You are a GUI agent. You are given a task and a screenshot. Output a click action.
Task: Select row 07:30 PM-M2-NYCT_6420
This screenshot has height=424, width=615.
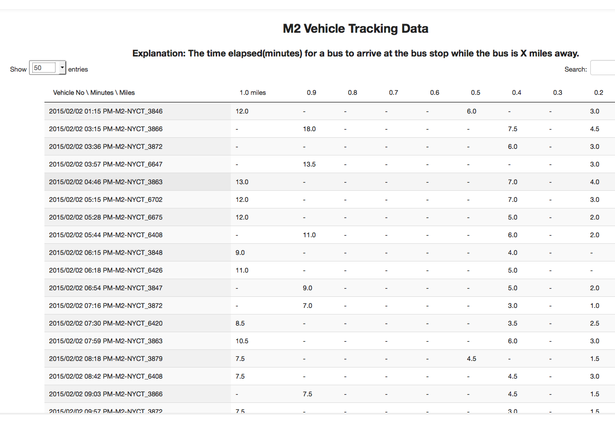click(329, 323)
